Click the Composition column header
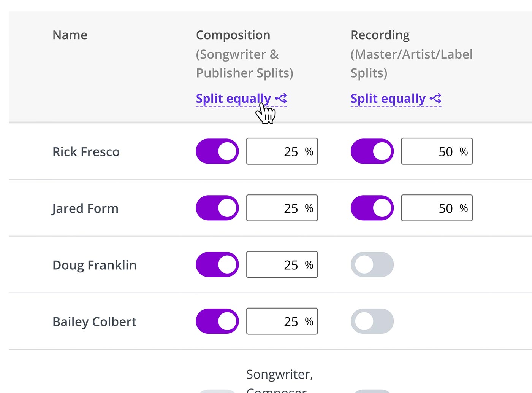532x393 pixels. point(233,35)
